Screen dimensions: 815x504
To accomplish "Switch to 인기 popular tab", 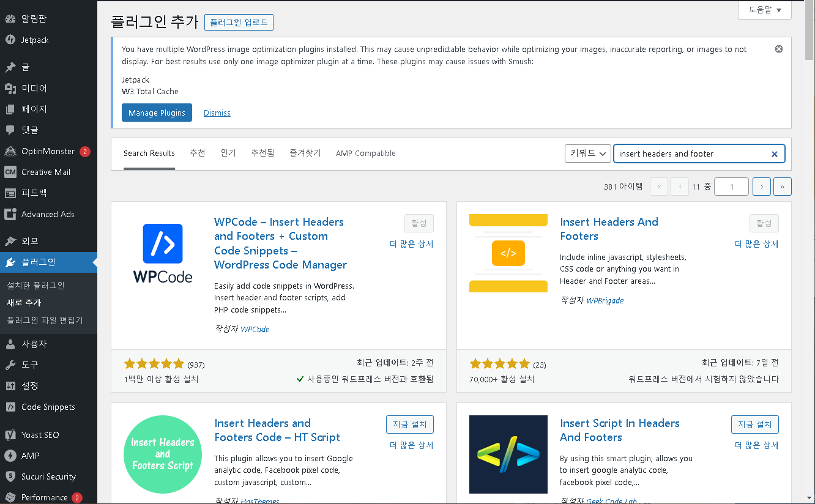I will [x=228, y=153].
